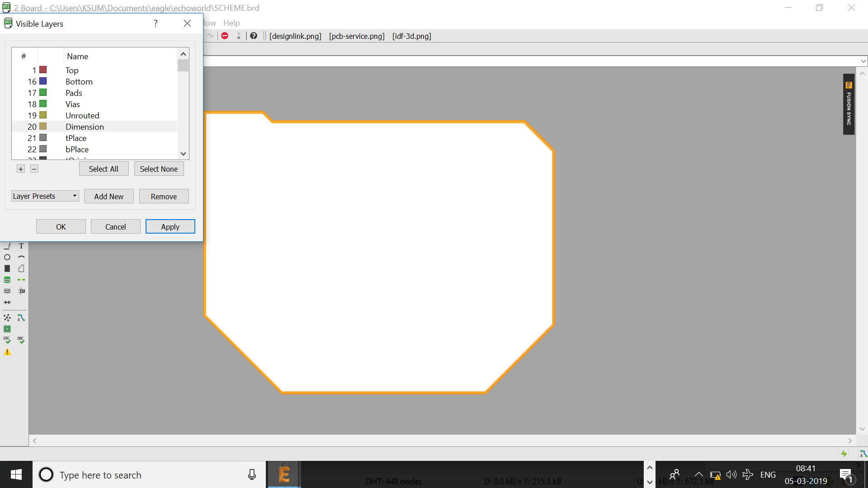868x488 pixels.
Task: Select the Text tool in toolbar
Action: click(21, 246)
